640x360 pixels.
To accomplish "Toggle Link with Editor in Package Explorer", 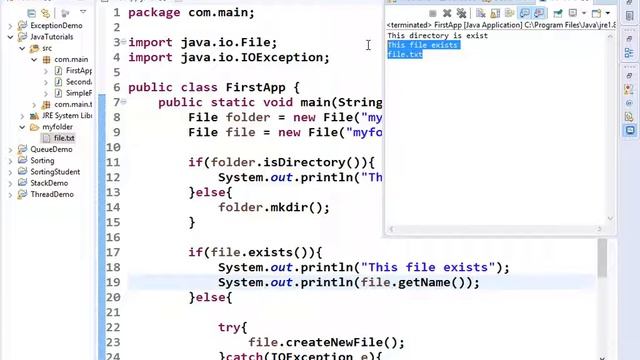I will pyautogui.click(x=46, y=13).
